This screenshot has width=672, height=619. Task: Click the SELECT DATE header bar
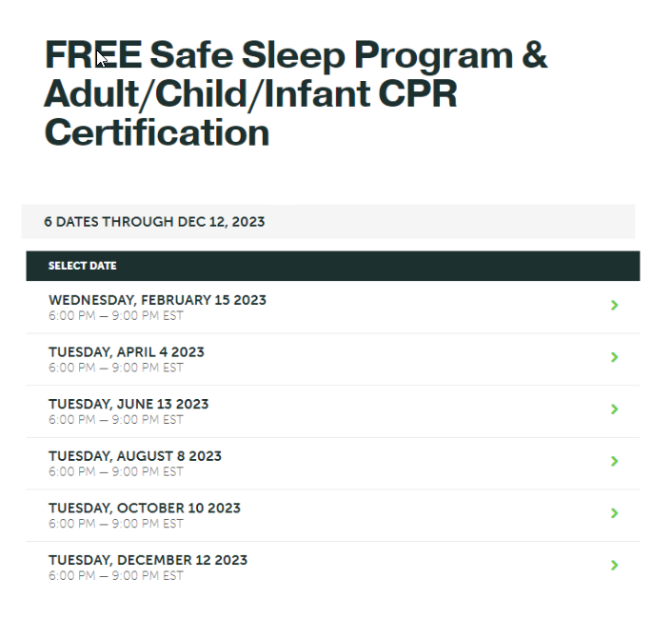click(x=333, y=266)
